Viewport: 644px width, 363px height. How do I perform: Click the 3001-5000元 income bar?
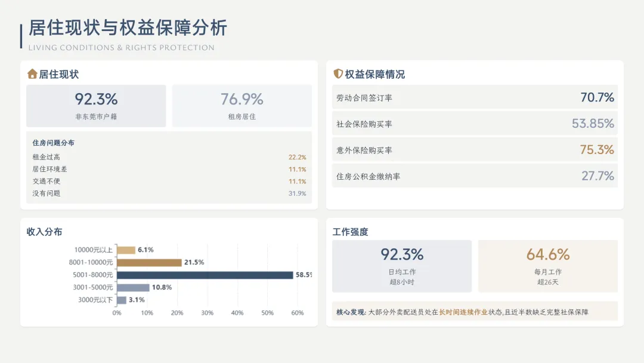133,287
